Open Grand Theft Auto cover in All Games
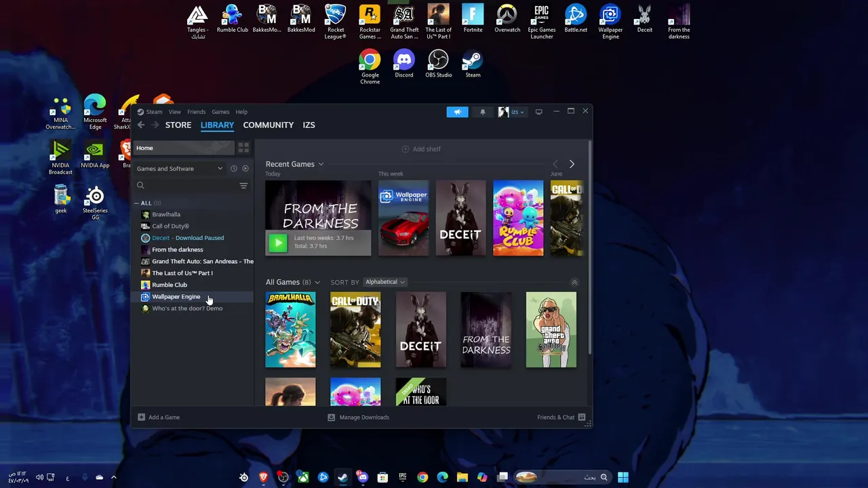Screen dimensions: 868x488 pyautogui.click(x=551, y=330)
